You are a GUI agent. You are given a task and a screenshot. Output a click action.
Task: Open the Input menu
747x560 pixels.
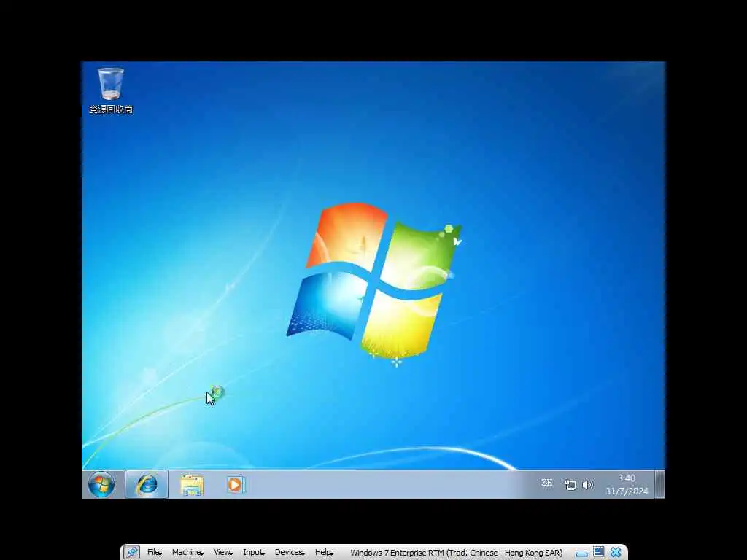coord(253,553)
